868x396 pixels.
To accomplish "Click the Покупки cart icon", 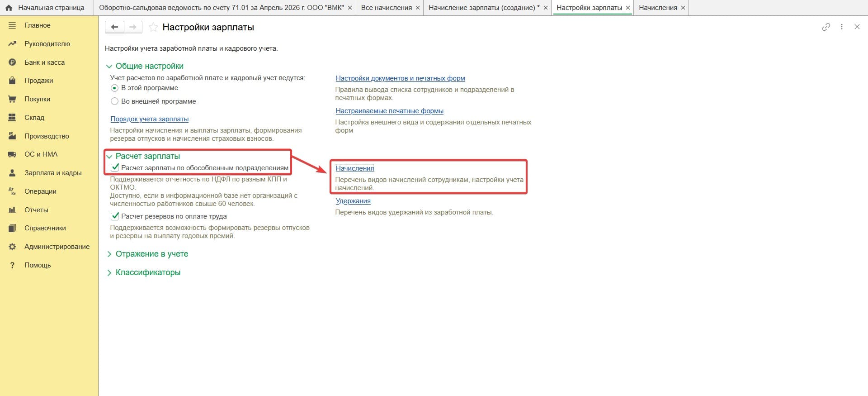I will tap(12, 99).
